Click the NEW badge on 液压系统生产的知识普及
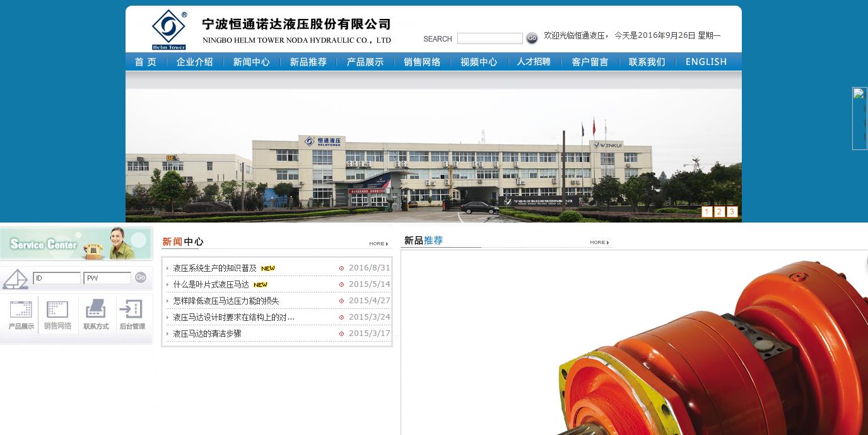 (x=268, y=269)
